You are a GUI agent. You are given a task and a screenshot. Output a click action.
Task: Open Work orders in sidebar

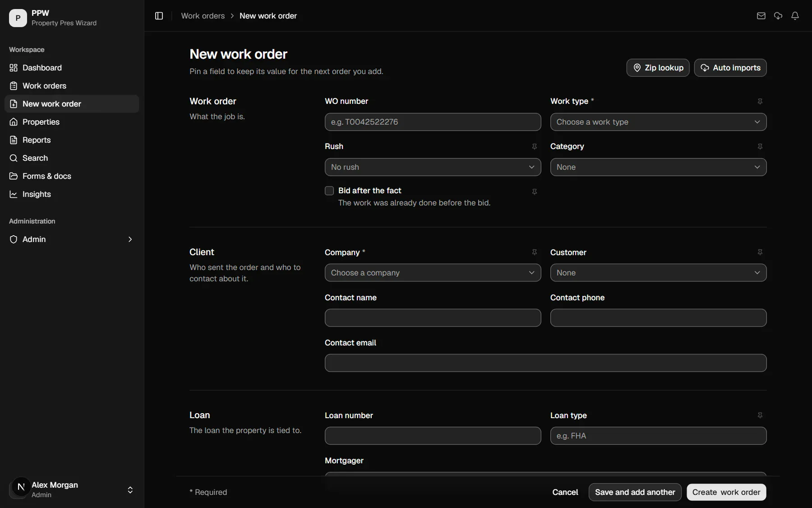72,86
